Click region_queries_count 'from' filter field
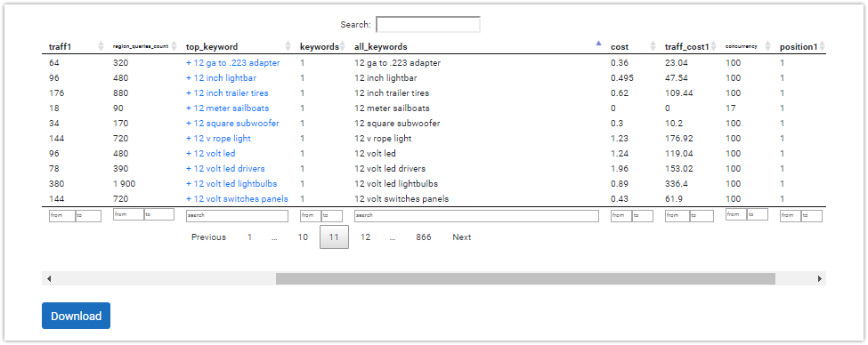The height and width of the screenshot is (345, 868). [x=128, y=214]
